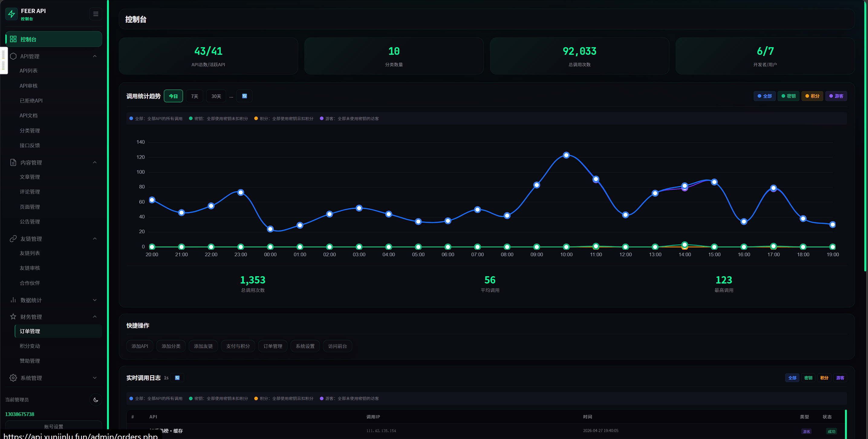Toggle the 积分 series in trend chart
868x439 pixels.
[812, 96]
